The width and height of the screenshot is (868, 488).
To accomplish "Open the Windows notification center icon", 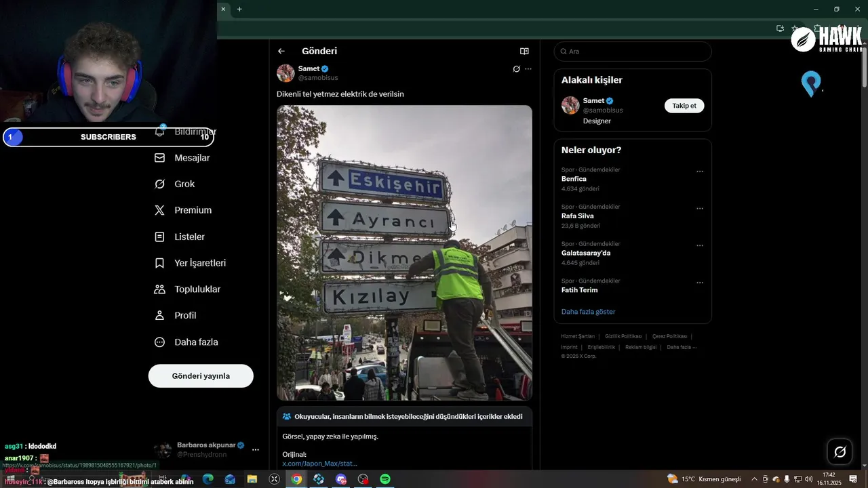I will click(x=853, y=479).
